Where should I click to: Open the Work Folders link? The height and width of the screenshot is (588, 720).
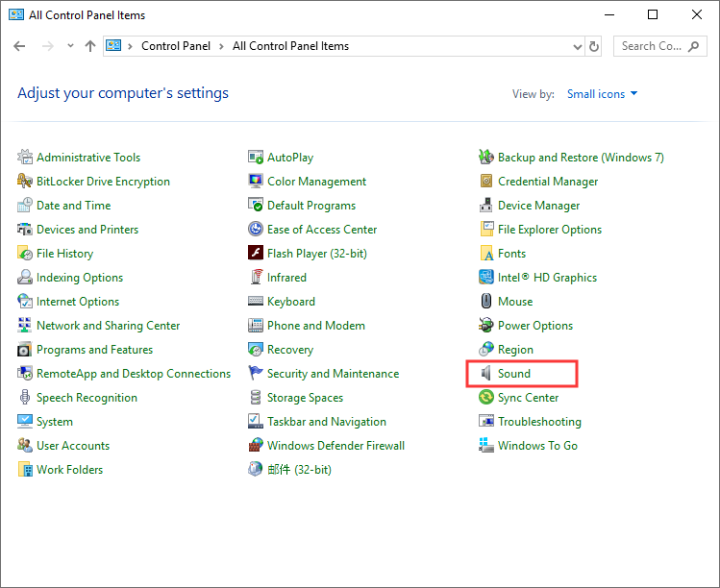point(69,470)
